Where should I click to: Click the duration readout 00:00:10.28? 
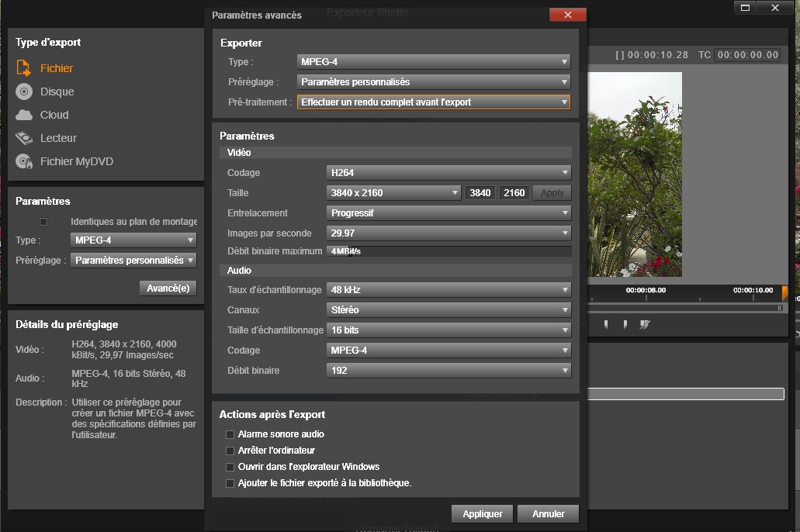point(658,54)
